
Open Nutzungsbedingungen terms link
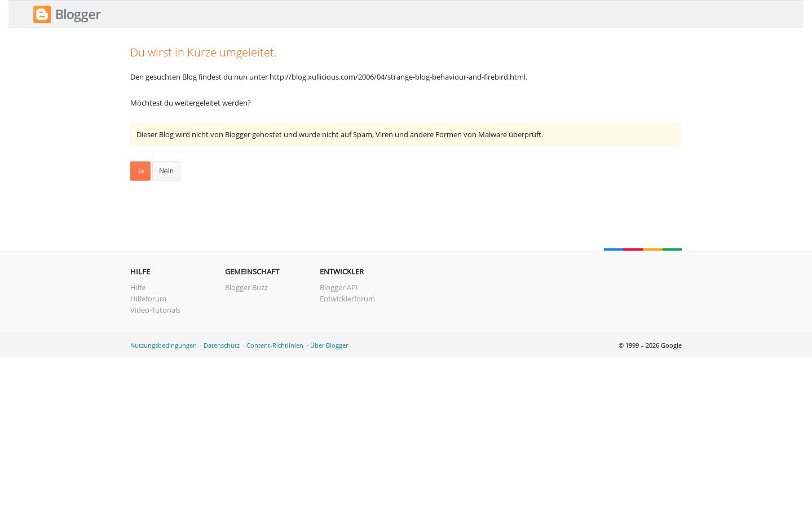click(164, 345)
